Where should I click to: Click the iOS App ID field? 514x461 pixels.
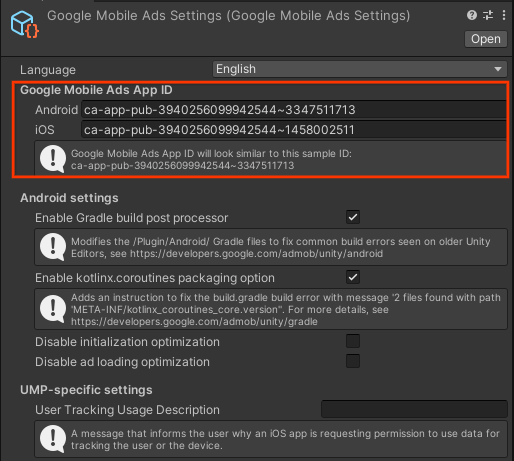tap(294, 130)
